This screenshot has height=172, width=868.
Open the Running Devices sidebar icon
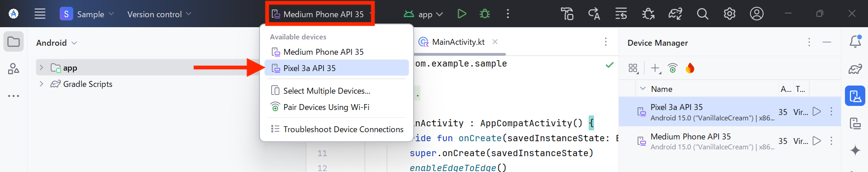(x=855, y=123)
